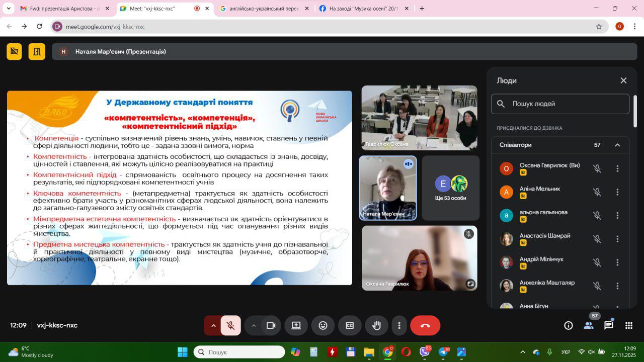Open the activities grid icon
The width and height of the screenshot is (644, 362).
(x=628, y=325)
